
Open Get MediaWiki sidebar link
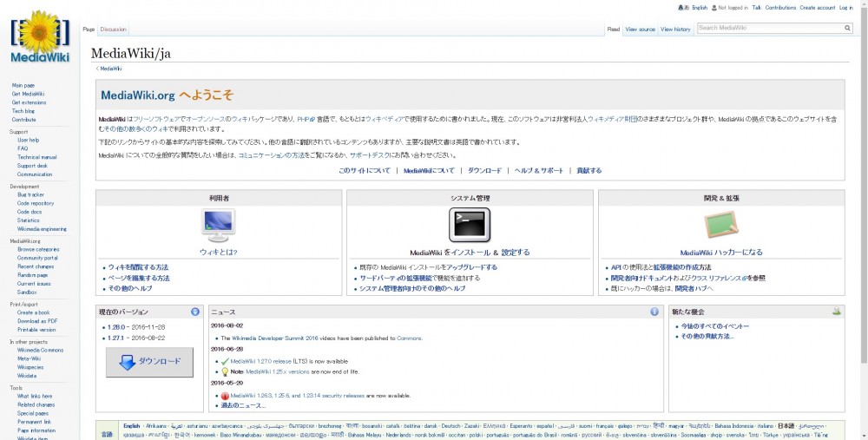tap(28, 94)
